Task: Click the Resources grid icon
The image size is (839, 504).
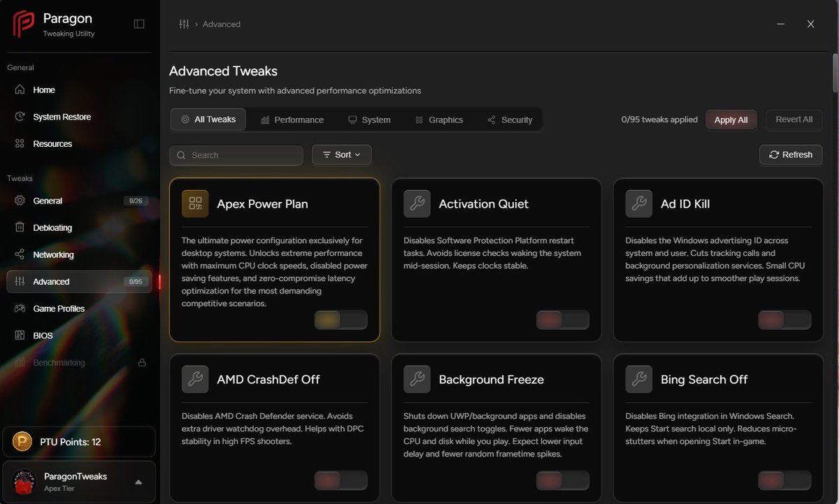Action: coord(20,143)
